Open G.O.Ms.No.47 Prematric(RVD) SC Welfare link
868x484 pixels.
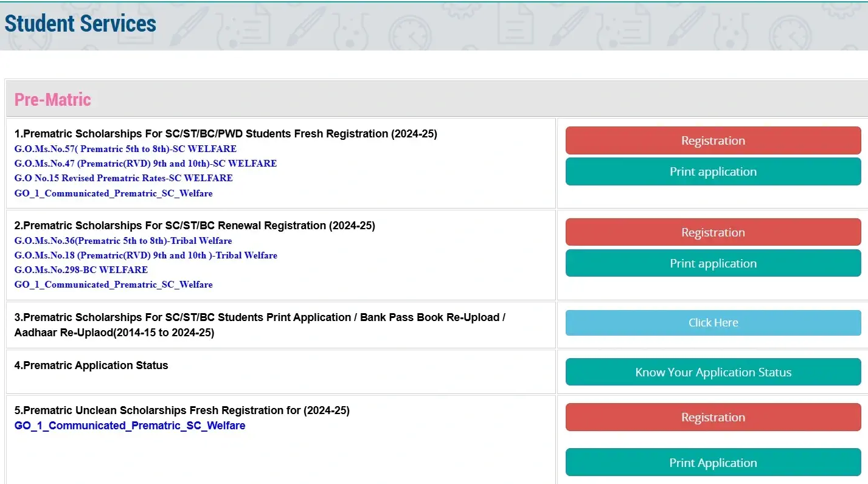click(145, 164)
